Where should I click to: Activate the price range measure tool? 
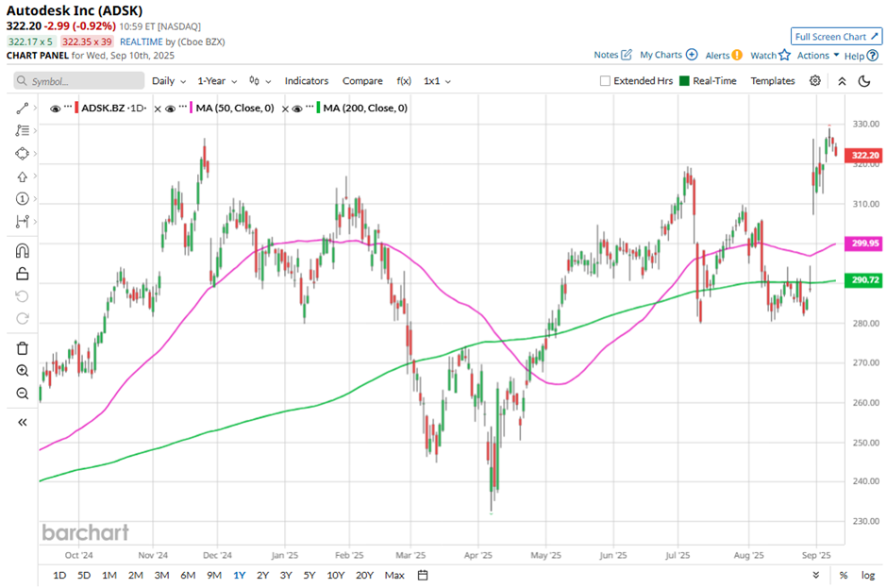click(x=22, y=221)
